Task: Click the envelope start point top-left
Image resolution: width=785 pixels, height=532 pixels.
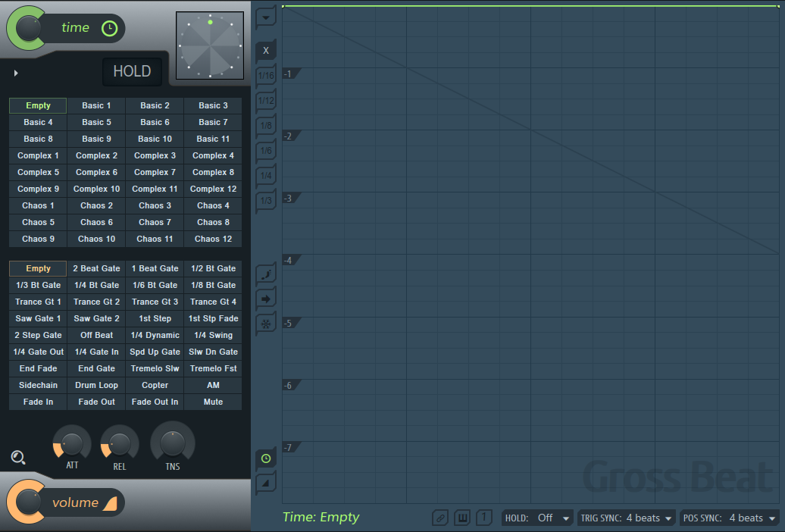Action: (x=283, y=6)
